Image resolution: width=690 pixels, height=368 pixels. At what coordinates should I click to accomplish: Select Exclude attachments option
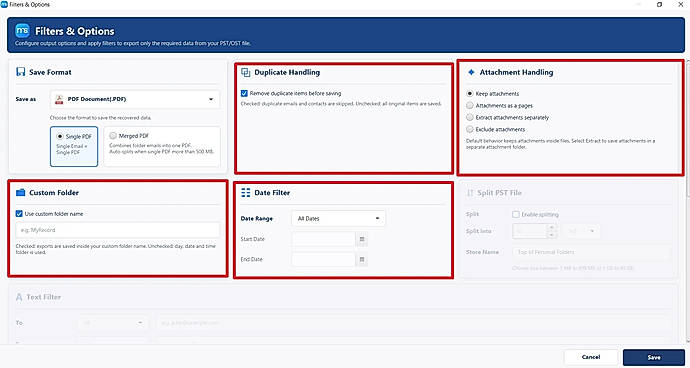point(470,129)
